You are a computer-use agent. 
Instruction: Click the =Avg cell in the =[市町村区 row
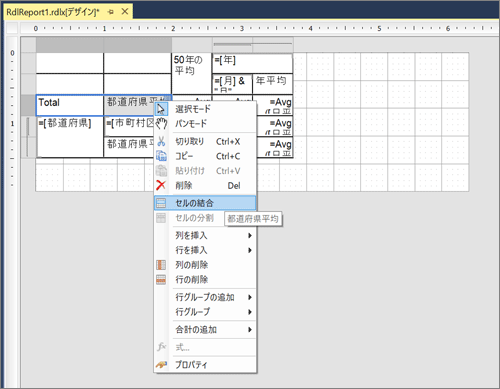tap(275, 126)
